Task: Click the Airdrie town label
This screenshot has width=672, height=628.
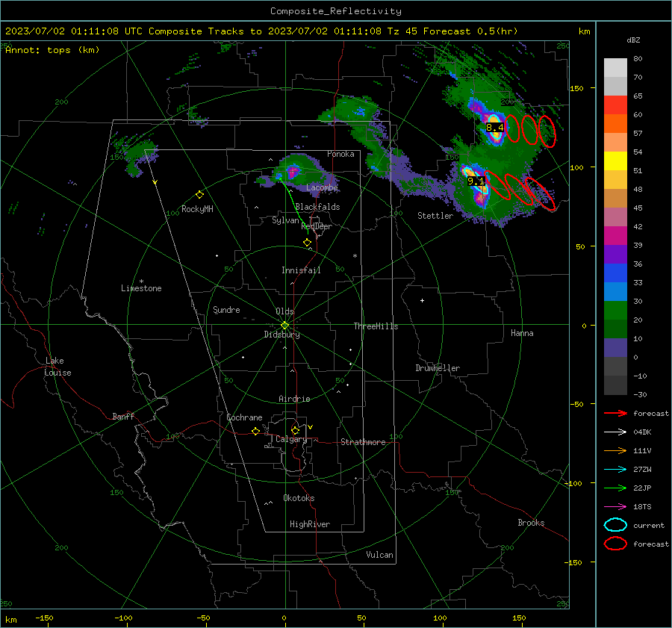Action: 294,399
